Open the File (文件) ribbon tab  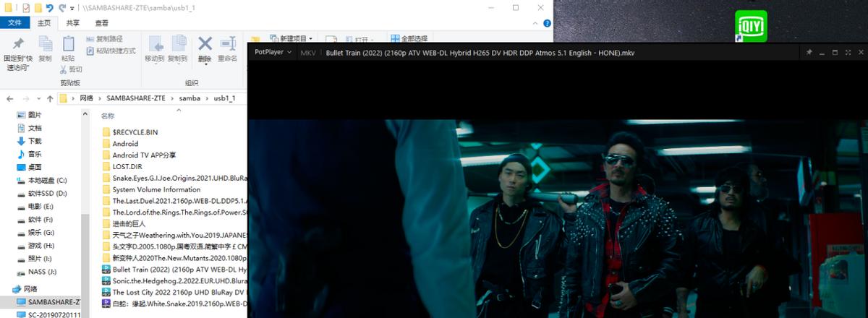[x=14, y=23]
